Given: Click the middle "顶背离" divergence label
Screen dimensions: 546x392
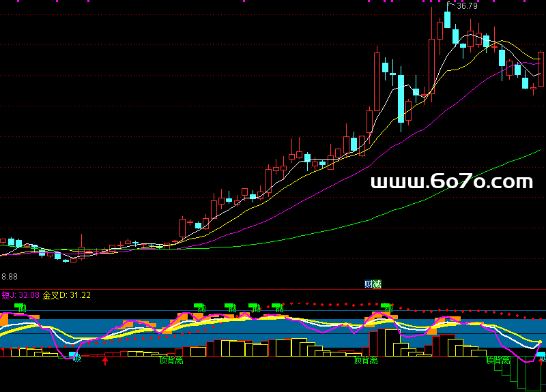Looking at the screenshot, I should click(x=366, y=360).
